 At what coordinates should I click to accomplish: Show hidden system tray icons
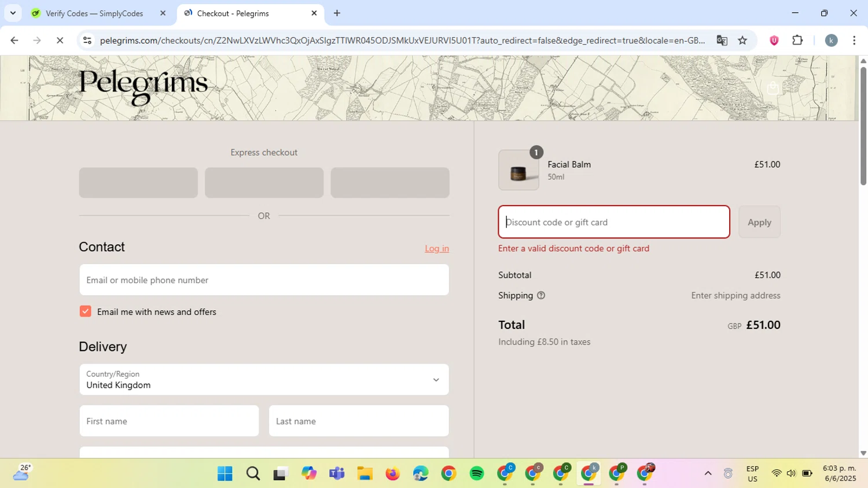click(x=708, y=474)
